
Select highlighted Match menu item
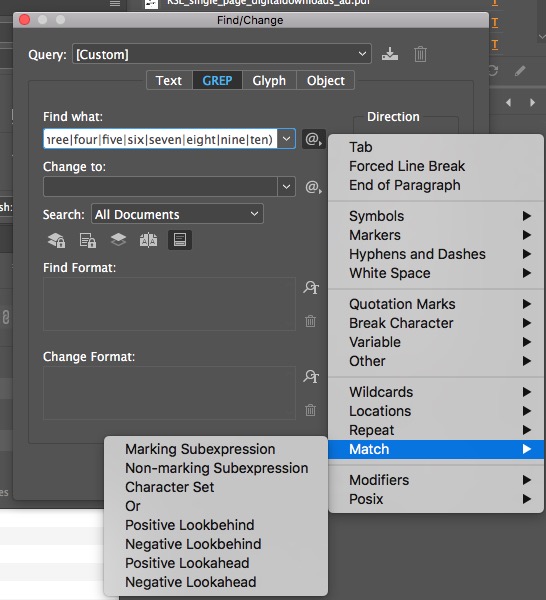pos(436,449)
